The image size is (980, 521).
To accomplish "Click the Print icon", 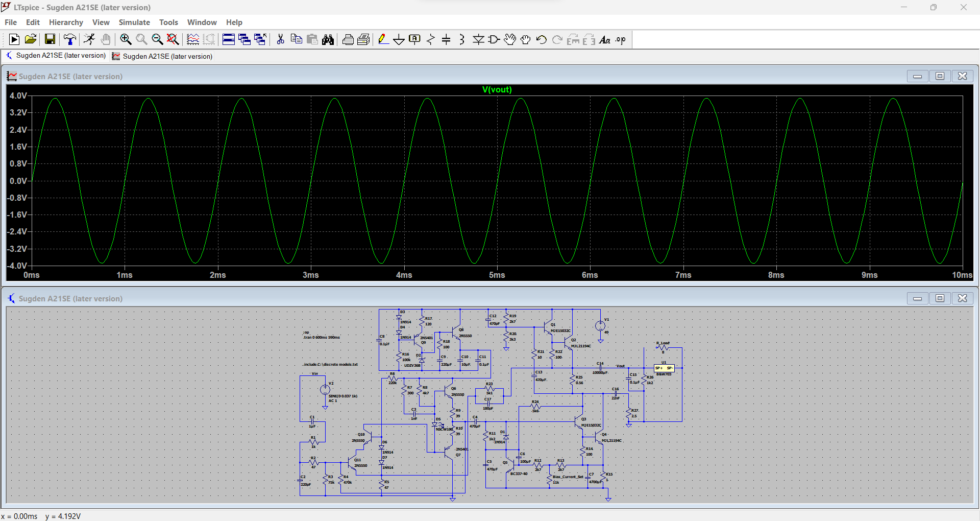I will (x=348, y=39).
